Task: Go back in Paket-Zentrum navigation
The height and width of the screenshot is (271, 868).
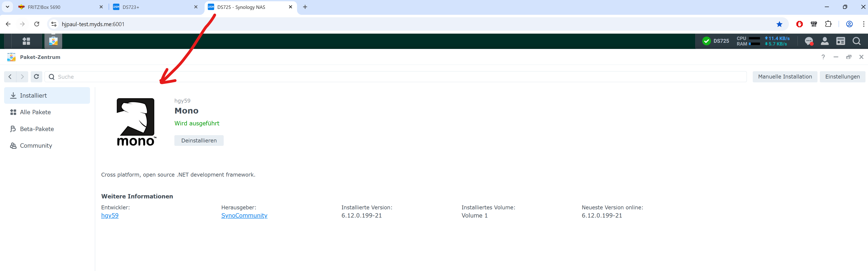Action: point(10,76)
